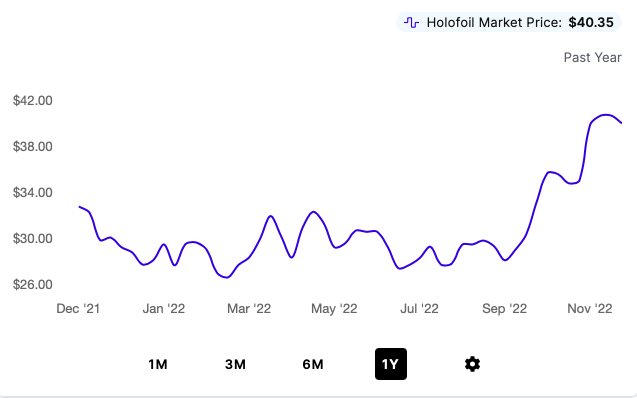The image size is (637, 398).
Task: Click the $26.00 y-axis label
Action: tap(32, 284)
